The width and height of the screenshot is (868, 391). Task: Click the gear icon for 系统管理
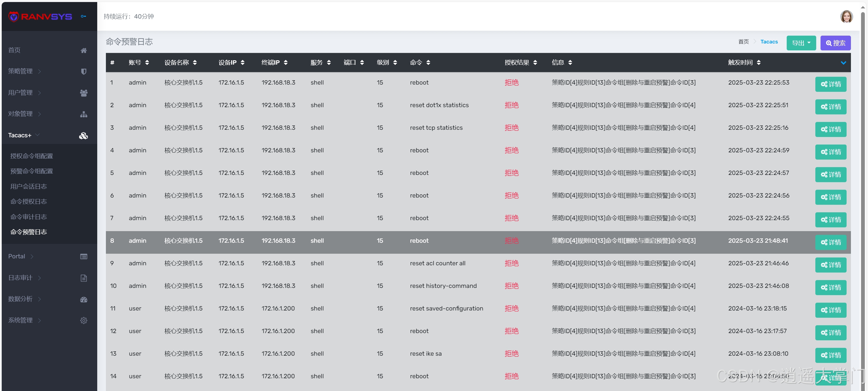click(x=84, y=321)
